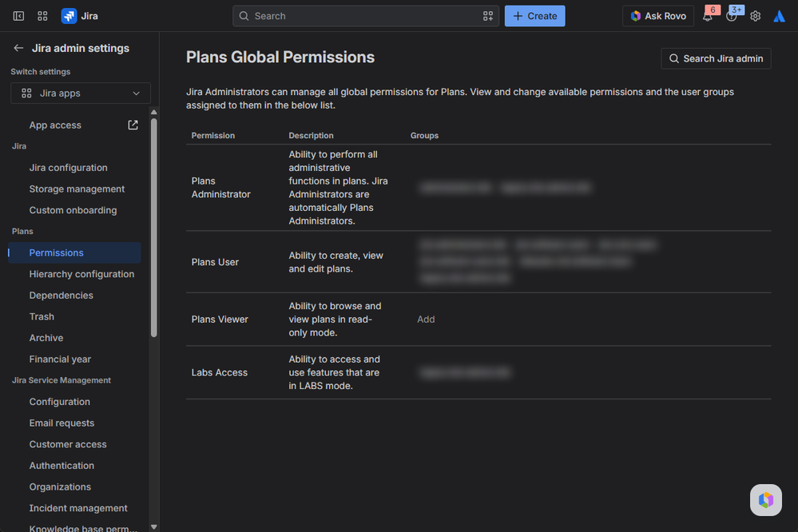This screenshot has width=798, height=532.
Task: Click the Rovo icon in Ask Rovo button
Action: (x=635, y=16)
